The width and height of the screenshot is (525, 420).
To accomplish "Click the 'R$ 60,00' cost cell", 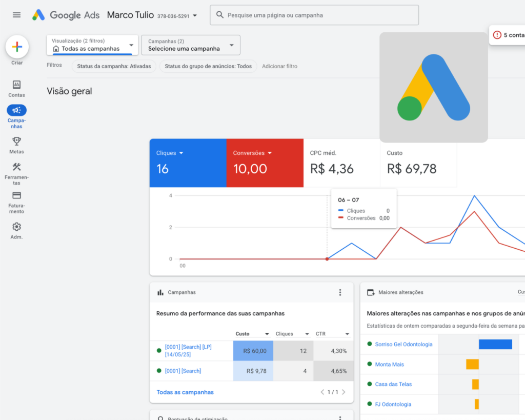I will pyautogui.click(x=253, y=351).
